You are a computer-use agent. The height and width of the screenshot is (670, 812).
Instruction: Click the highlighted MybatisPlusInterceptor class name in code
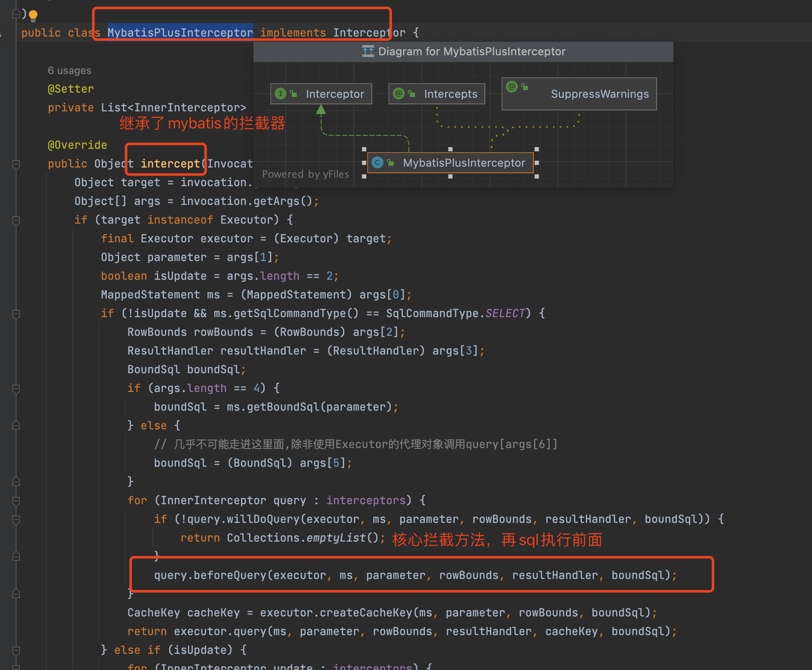click(180, 33)
